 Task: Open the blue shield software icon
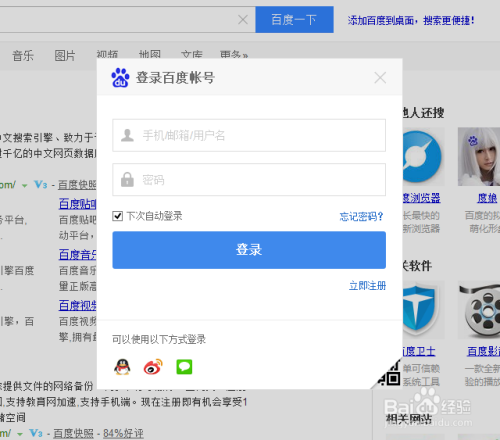pyautogui.click(x=422, y=310)
